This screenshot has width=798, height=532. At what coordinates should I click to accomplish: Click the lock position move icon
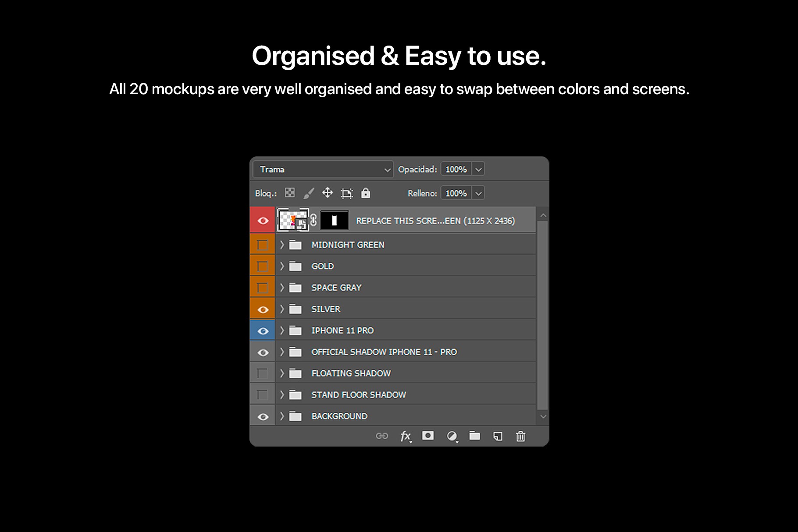point(328,193)
